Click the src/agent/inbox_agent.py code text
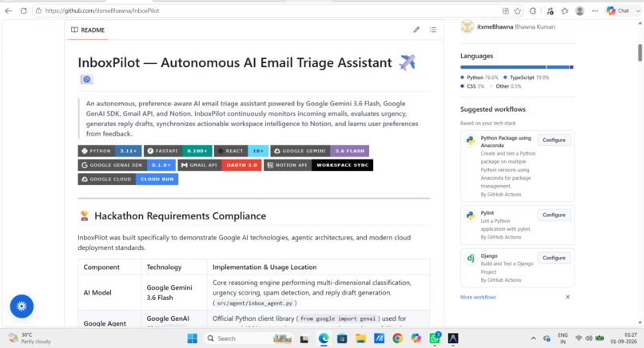644x348 pixels. (255, 303)
